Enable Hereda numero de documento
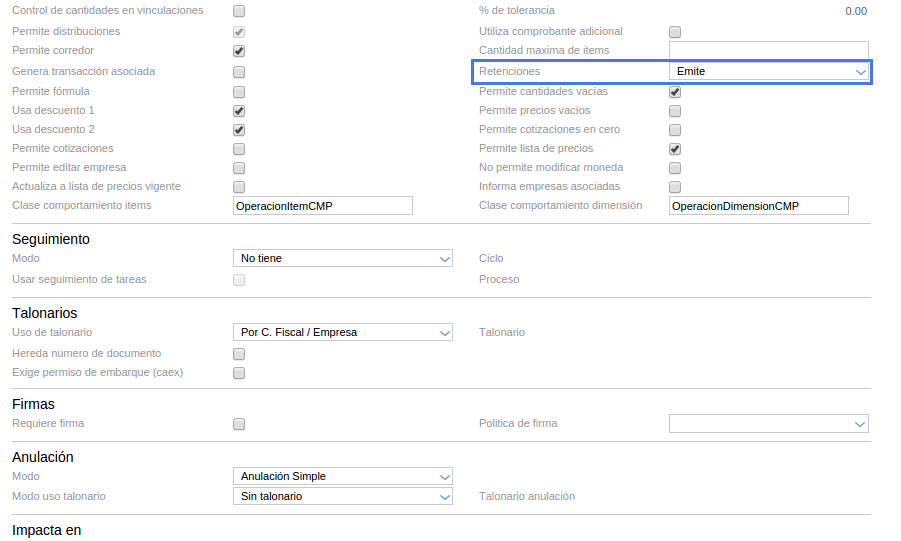 coord(239,354)
